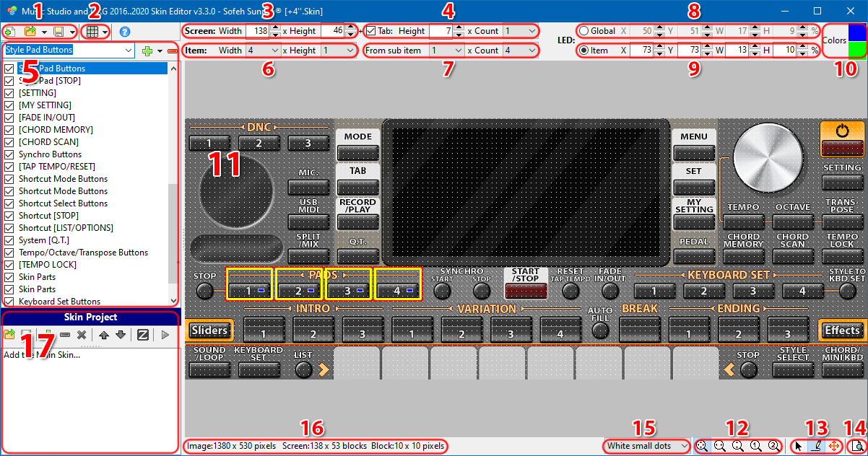The image size is (868, 456).
Task: Expand the Style Pad Buttons combo box
Action: (x=129, y=51)
